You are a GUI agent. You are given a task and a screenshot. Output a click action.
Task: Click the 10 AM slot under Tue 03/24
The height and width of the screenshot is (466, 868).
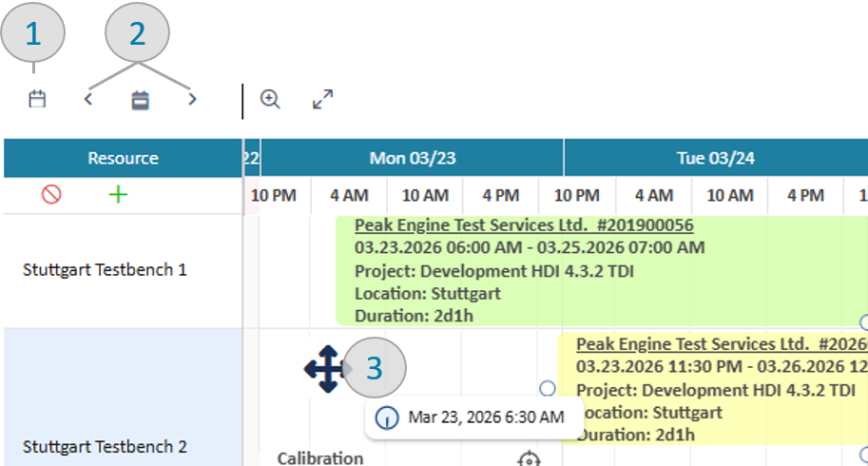click(729, 195)
